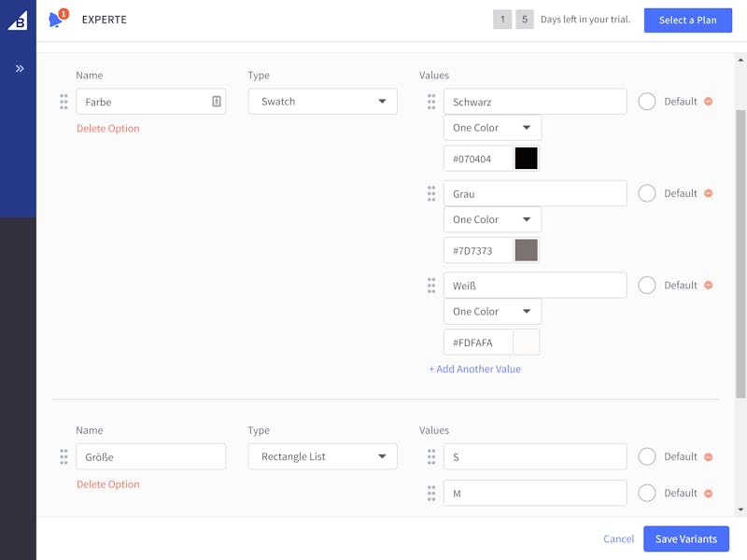Screen dimensions: 747x560
Task: Set size M as default value
Action: [x=647, y=494]
